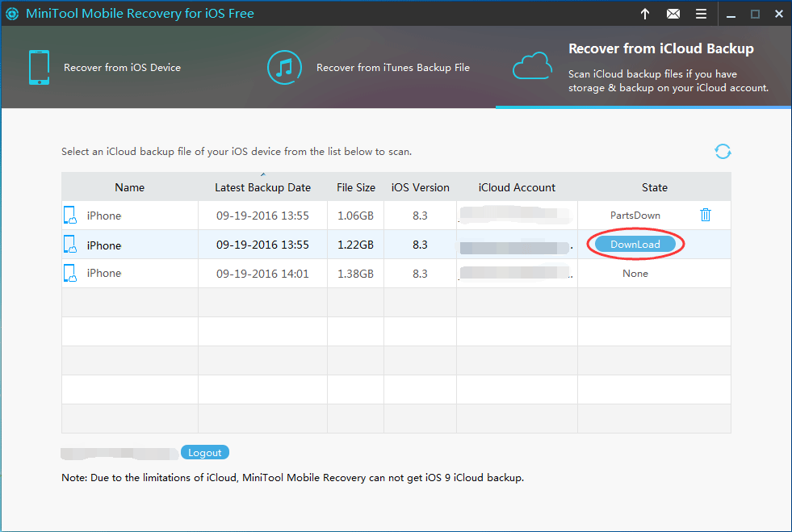Click device icon of the 1.38GB iPhone backup
Viewport: 792px width, 532px height.
(70, 274)
